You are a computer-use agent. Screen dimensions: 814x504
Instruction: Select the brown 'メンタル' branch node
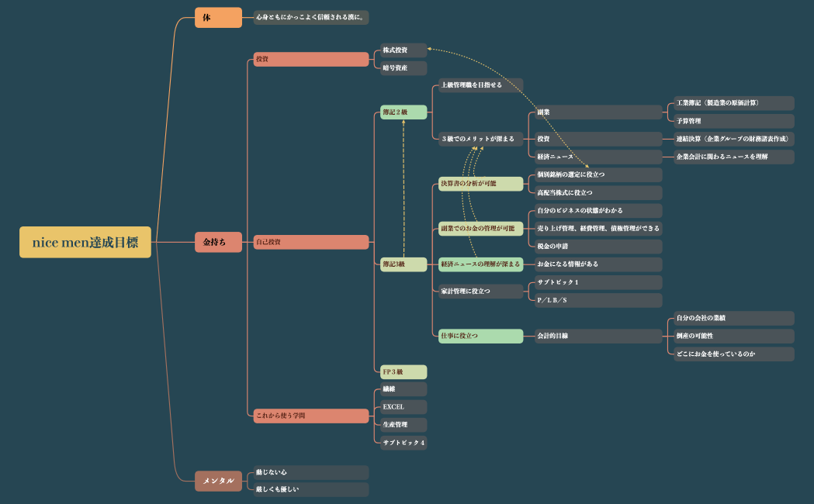click(x=218, y=481)
